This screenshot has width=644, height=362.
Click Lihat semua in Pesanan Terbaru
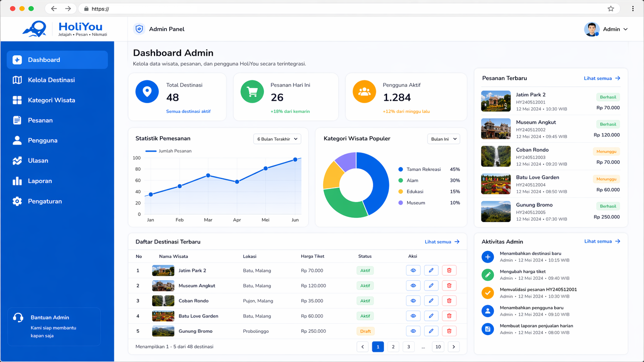tap(602, 78)
